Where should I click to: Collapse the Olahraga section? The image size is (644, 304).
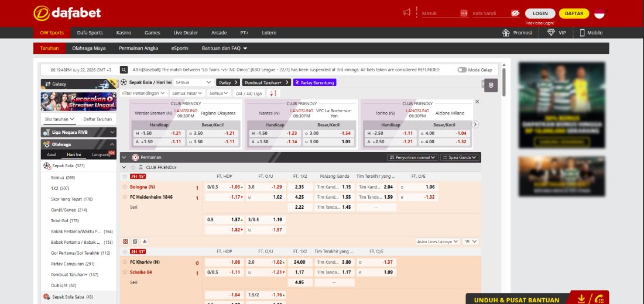pos(79,144)
